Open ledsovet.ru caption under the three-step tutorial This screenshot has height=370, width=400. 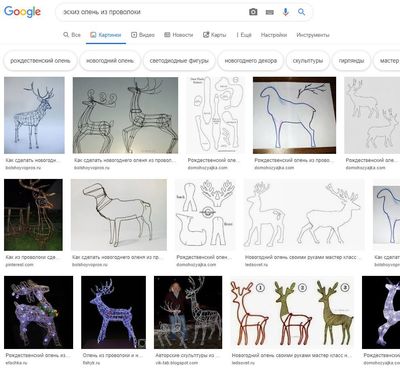[292, 359]
